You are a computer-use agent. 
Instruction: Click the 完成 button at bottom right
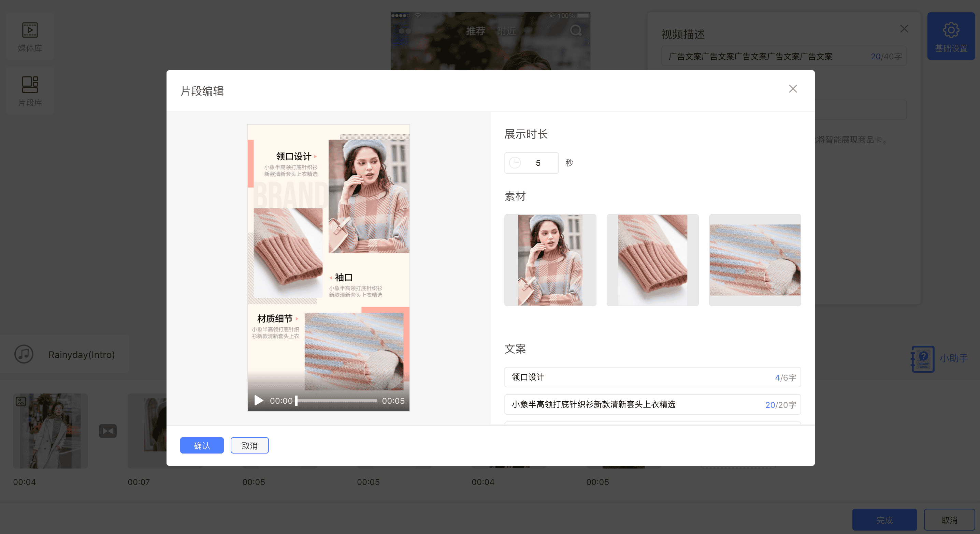[x=884, y=520]
